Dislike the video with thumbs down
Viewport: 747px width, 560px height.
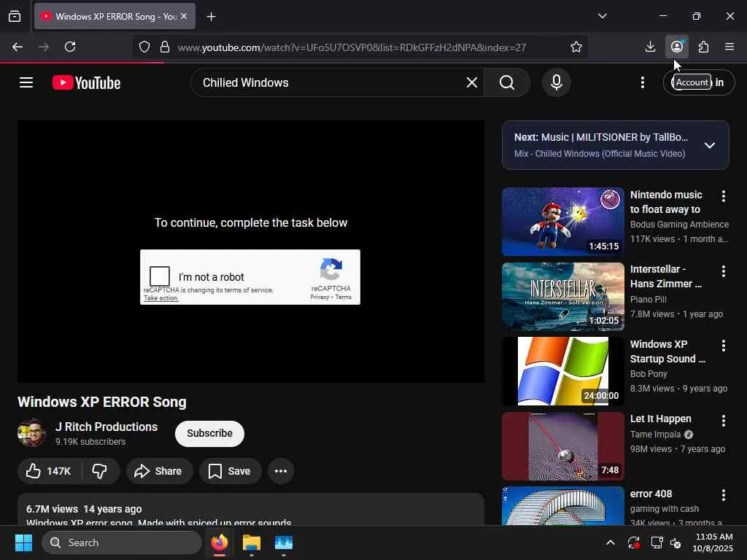(x=99, y=472)
